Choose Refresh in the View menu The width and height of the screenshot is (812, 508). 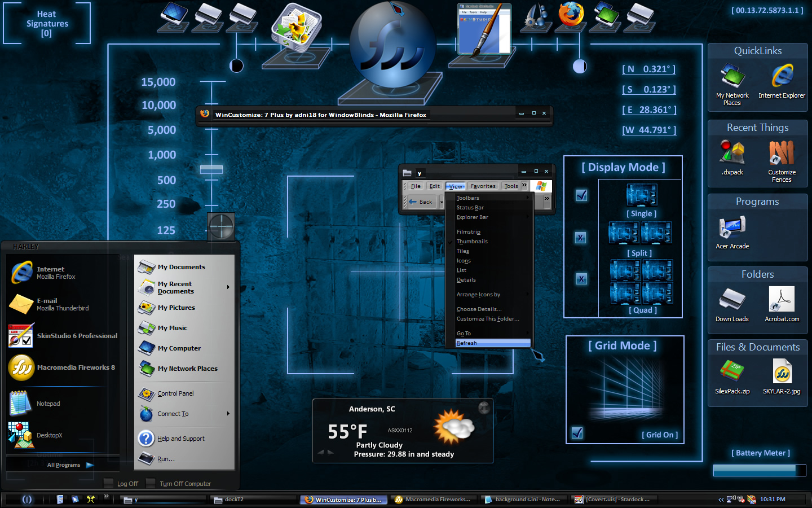(493, 343)
